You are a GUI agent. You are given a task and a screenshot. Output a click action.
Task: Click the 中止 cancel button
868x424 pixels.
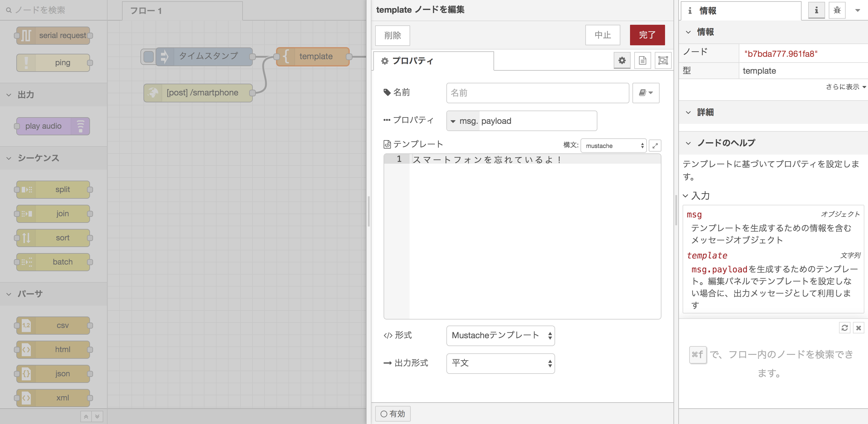(602, 35)
